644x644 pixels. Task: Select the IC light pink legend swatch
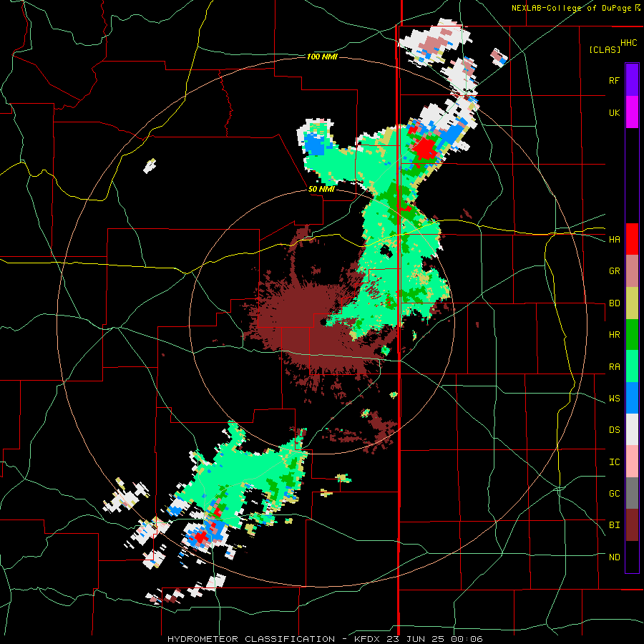632,462
